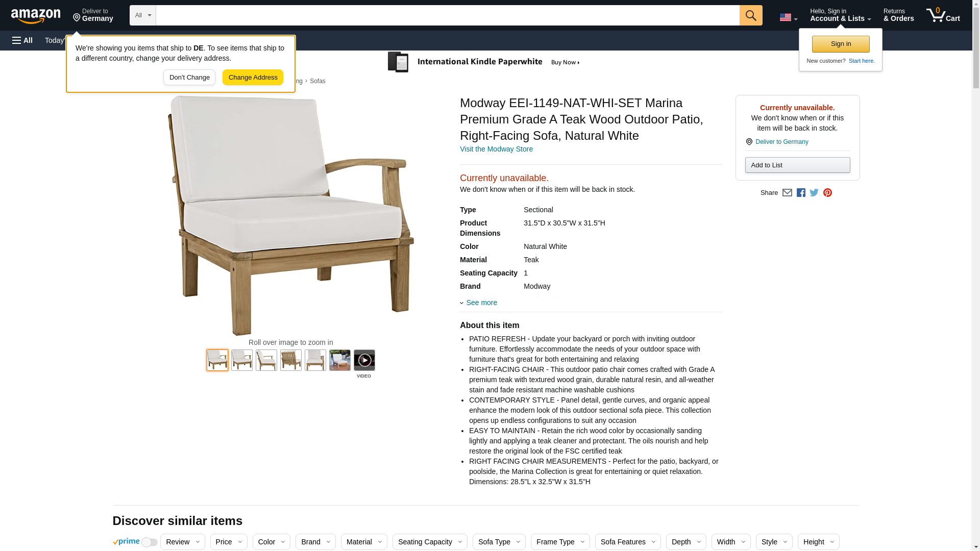
Task: Focus the Amazon search input field
Action: pos(448,15)
